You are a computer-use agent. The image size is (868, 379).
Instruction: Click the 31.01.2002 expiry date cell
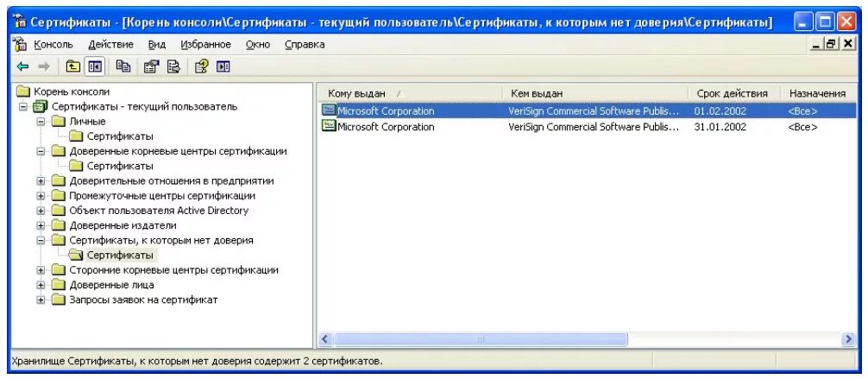(720, 127)
